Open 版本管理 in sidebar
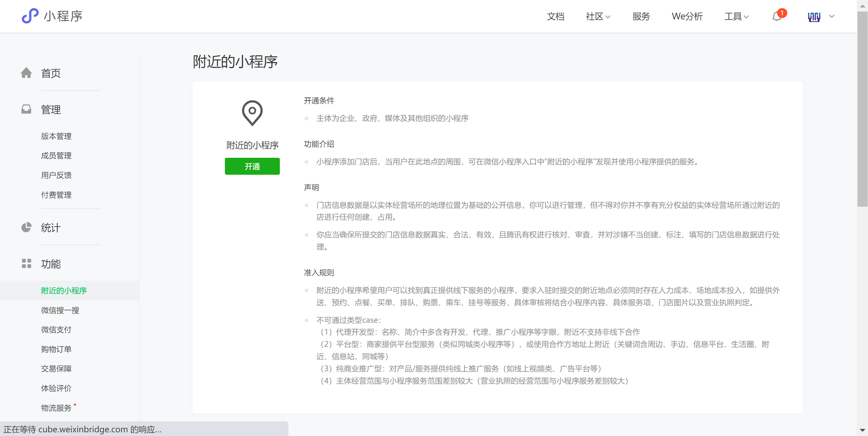The image size is (868, 436). (56, 136)
